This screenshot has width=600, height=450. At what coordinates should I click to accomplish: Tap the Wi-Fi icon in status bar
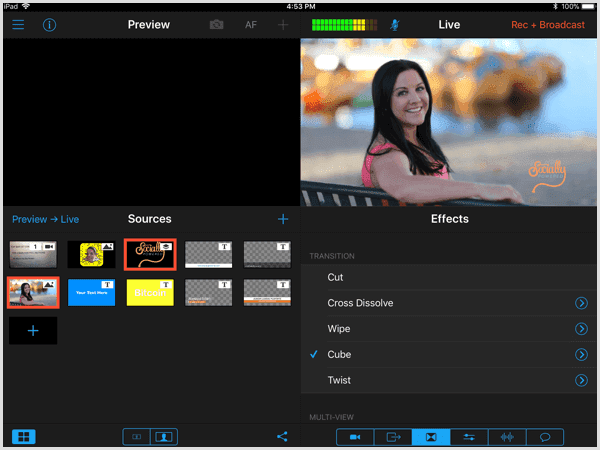26,6
